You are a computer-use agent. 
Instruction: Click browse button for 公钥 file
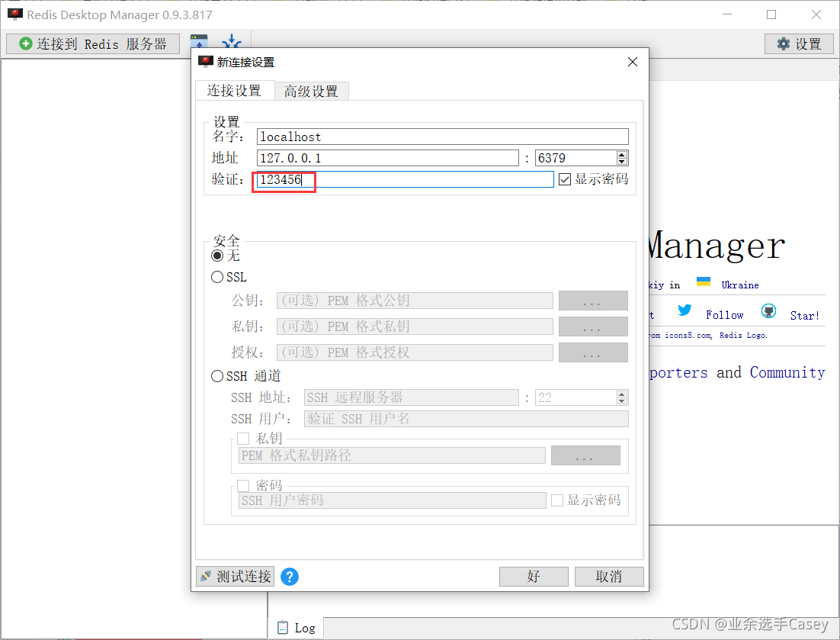click(x=593, y=301)
